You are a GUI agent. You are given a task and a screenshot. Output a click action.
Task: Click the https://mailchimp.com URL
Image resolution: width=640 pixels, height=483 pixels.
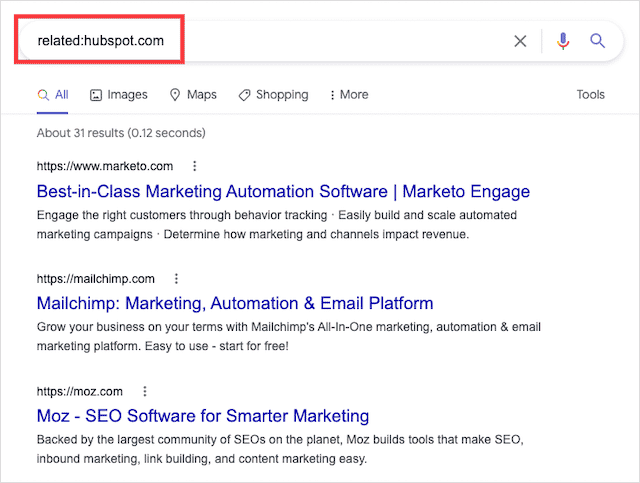[96, 278]
